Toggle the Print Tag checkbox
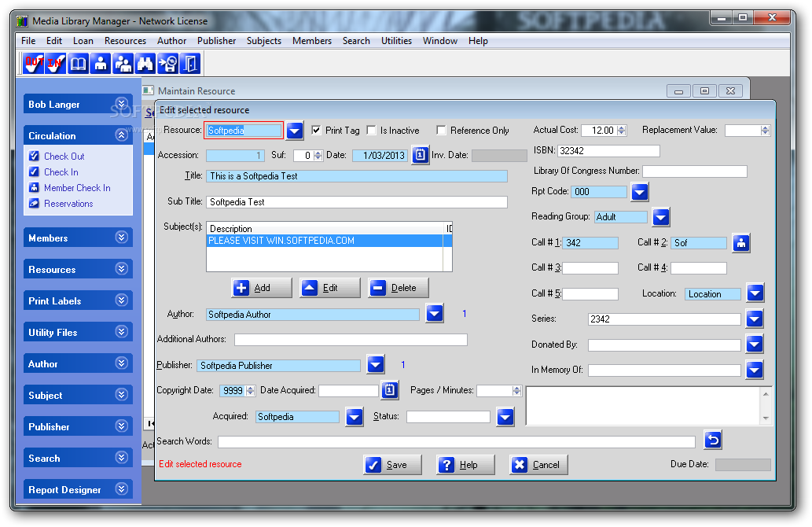 tap(316, 130)
